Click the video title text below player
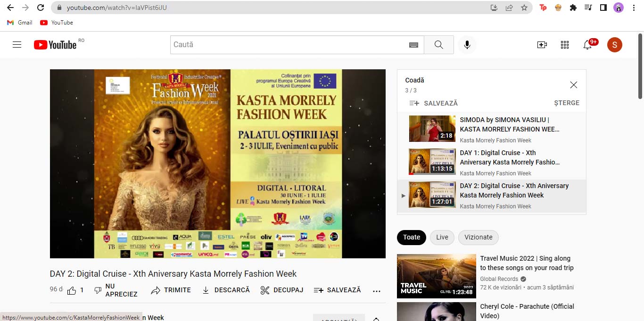Viewport: 644px width, 321px height. tap(173, 274)
